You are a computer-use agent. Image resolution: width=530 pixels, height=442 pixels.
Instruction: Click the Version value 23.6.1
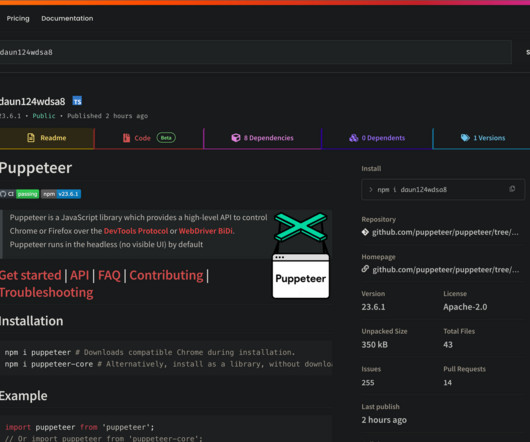[374, 307]
